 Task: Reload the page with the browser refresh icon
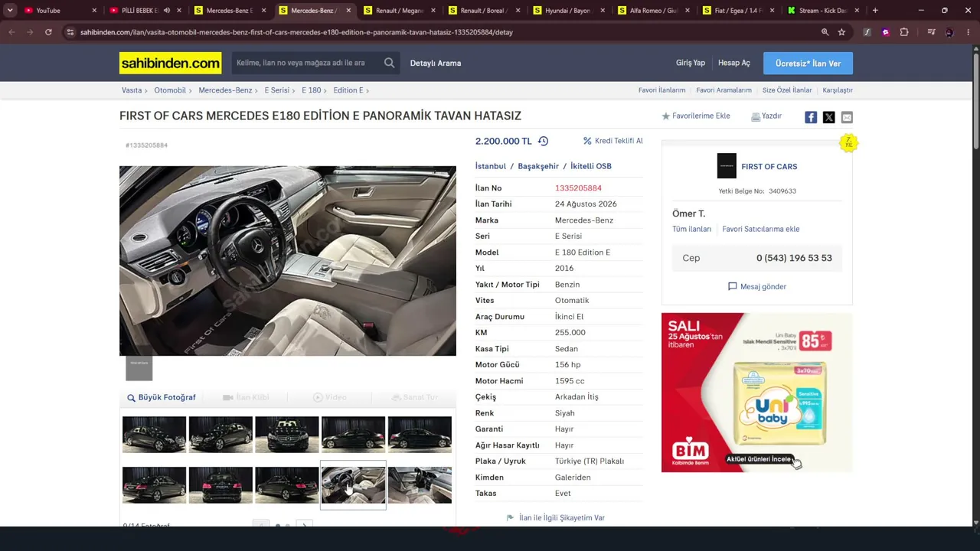tap(48, 32)
